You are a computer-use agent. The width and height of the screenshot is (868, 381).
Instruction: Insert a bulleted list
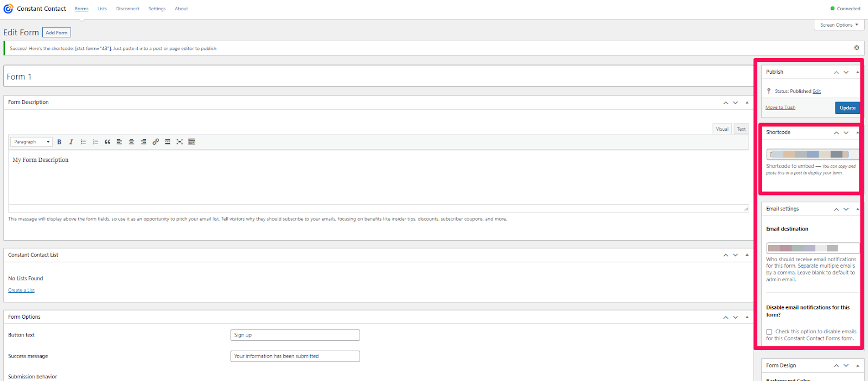pyautogui.click(x=84, y=142)
